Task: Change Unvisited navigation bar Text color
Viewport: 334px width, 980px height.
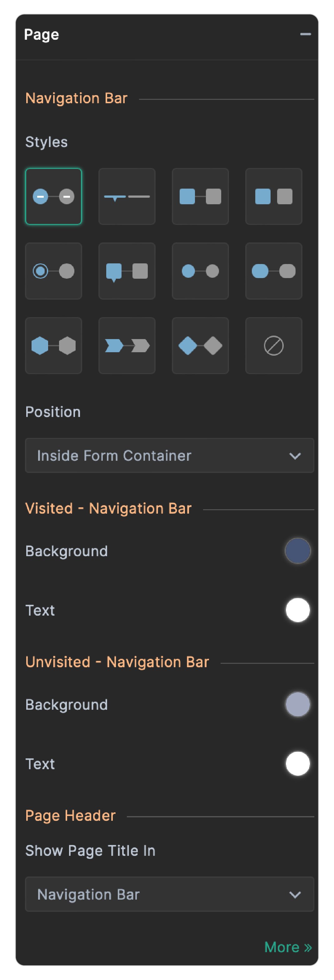Action: click(x=297, y=764)
